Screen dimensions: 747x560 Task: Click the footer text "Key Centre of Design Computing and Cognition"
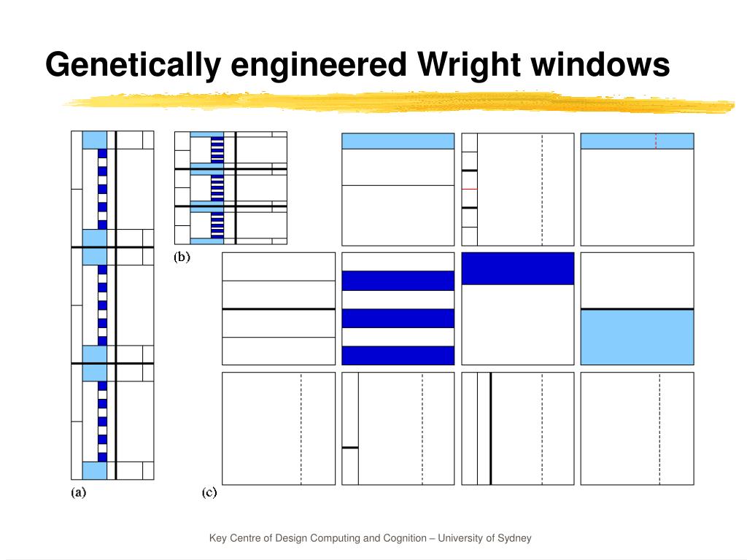click(318, 538)
